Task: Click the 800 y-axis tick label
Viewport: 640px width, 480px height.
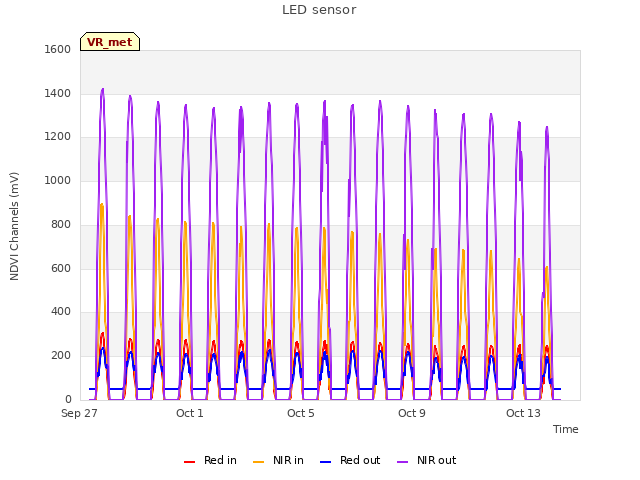Action: [61, 224]
